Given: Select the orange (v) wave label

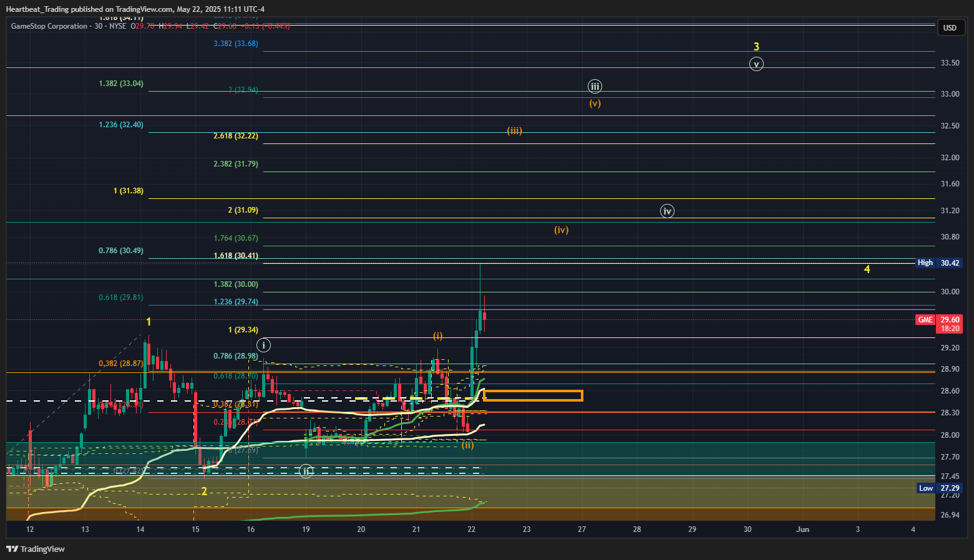Looking at the screenshot, I should pos(595,104).
